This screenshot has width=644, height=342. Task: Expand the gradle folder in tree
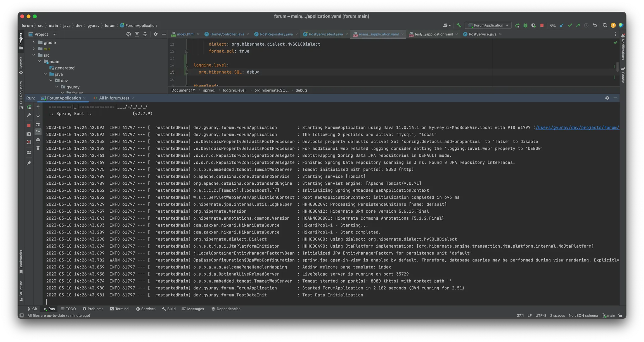tap(34, 42)
